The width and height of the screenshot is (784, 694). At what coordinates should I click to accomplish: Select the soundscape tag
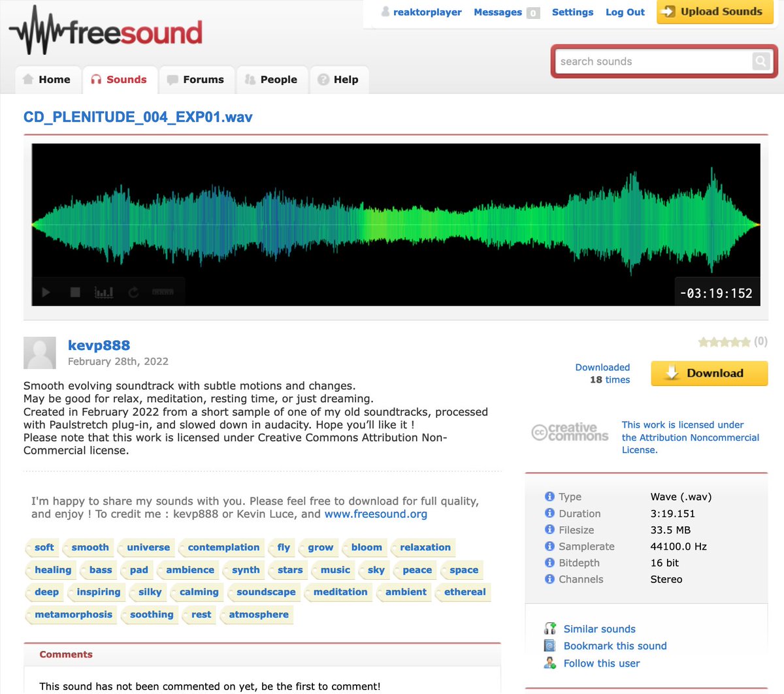click(x=265, y=592)
